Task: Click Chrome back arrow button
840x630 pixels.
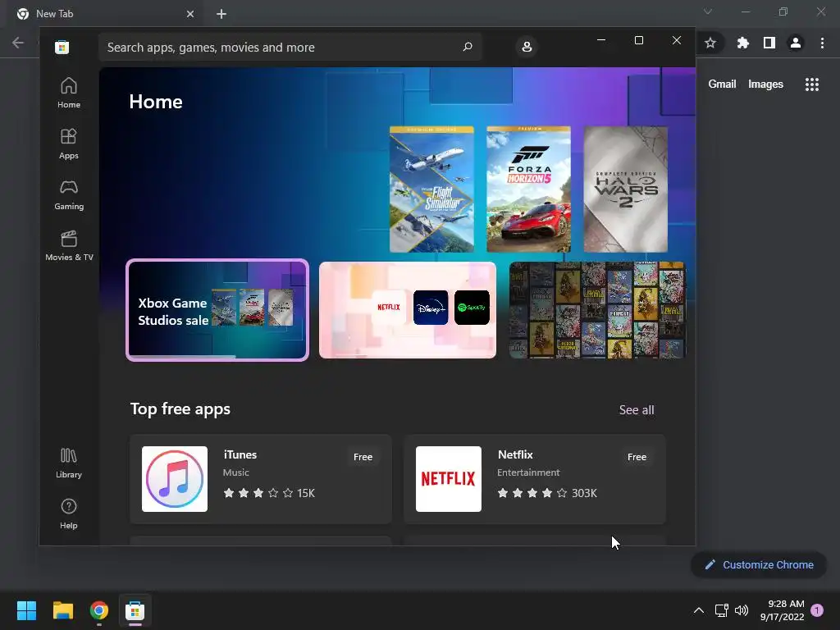Action: coord(18,43)
